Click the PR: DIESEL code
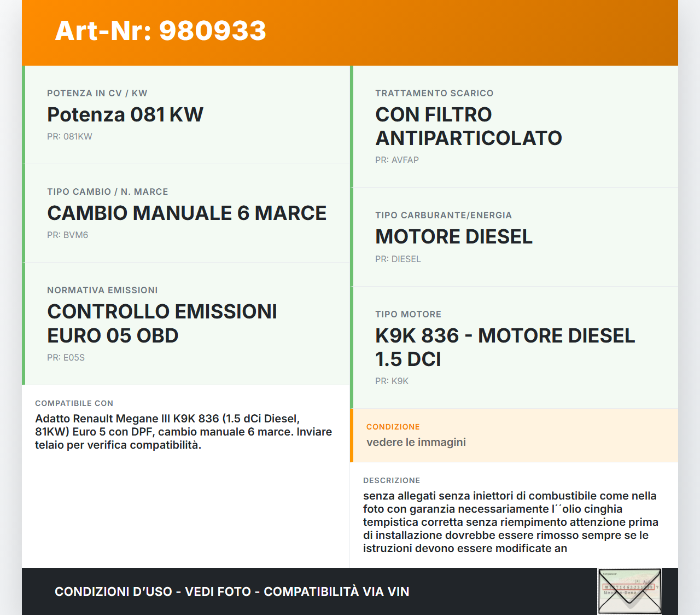The height and width of the screenshot is (615, 700). pyautogui.click(x=398, y=259)
